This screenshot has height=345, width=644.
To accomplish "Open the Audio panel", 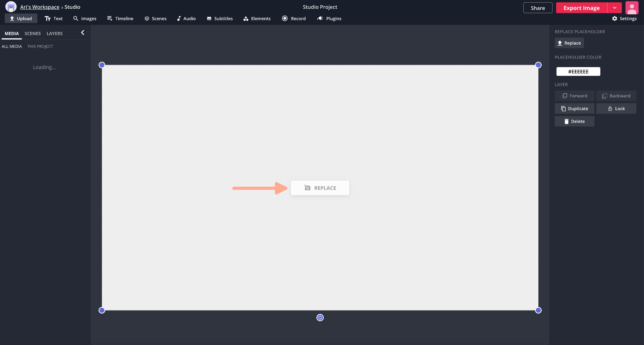I will coord(186,18).
